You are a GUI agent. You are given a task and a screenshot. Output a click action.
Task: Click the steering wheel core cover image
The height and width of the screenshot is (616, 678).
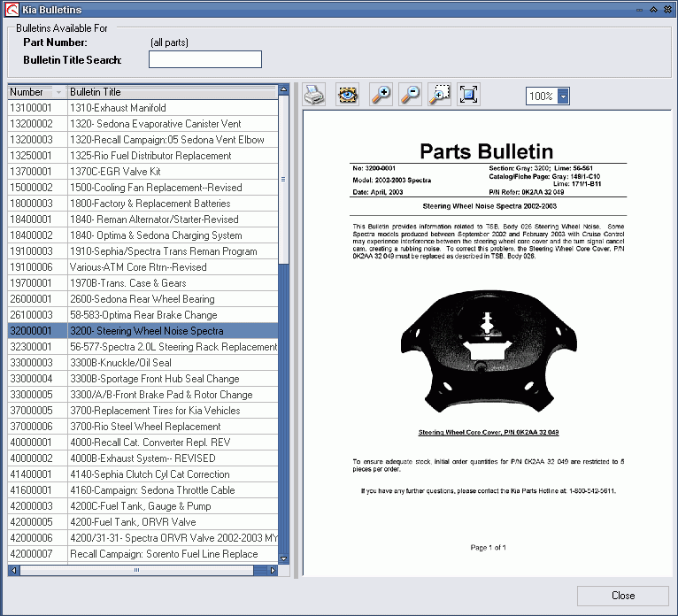[489, 351]
